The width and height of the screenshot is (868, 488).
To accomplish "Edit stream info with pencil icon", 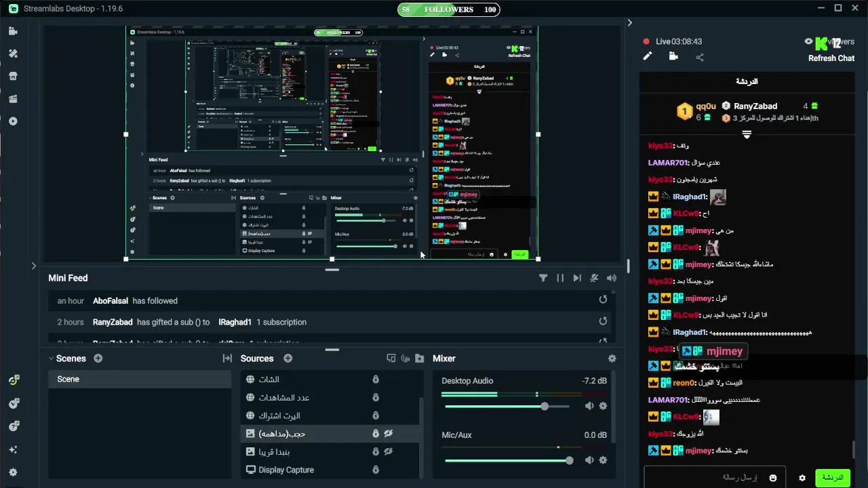I will pos(648,56).
